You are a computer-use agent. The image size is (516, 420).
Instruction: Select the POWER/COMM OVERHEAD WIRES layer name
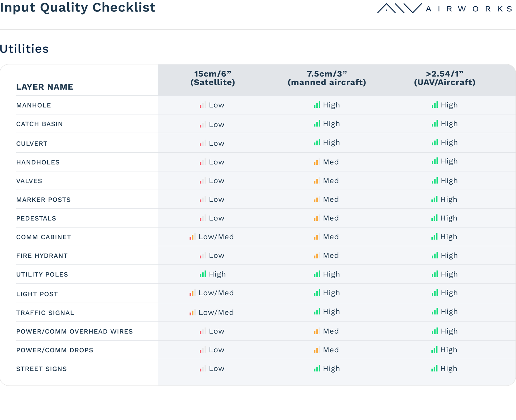[x=74, y=331]
